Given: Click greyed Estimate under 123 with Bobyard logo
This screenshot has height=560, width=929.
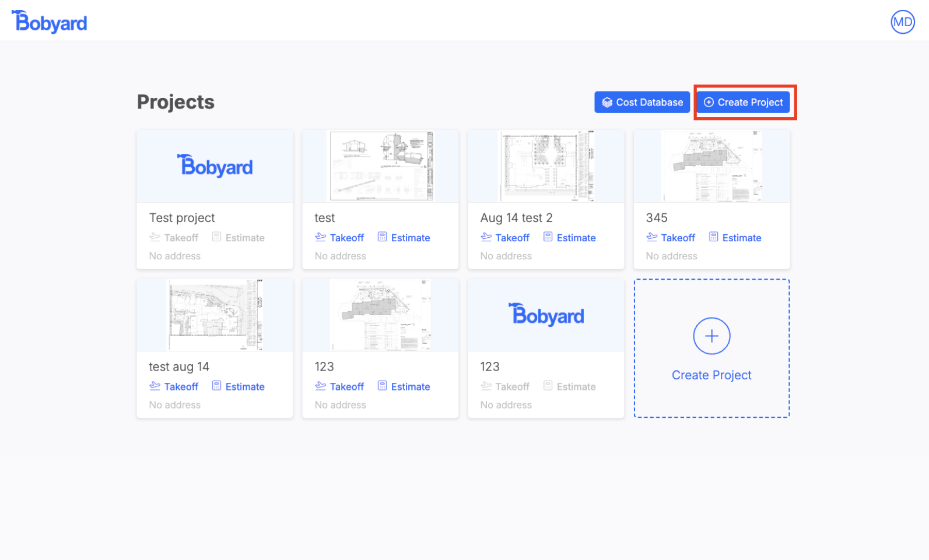Looking at the screenshot, I should pos(569,386).
